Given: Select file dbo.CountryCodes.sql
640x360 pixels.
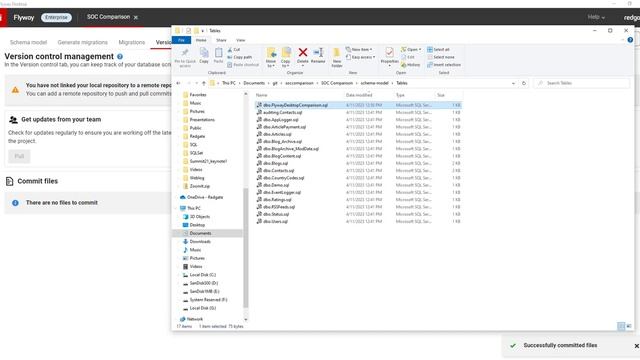Looking at the screenshot, I should tap(283, 178).
